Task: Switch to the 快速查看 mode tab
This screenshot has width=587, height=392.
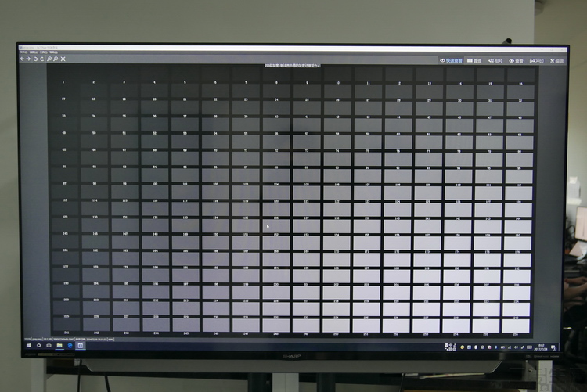Action: tap(452, 60)
